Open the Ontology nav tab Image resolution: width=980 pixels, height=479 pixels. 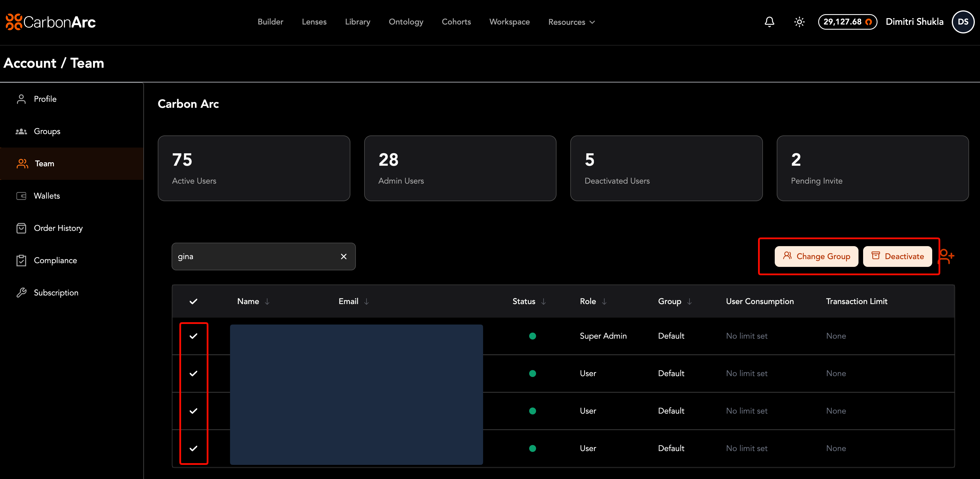click(406, 22)
